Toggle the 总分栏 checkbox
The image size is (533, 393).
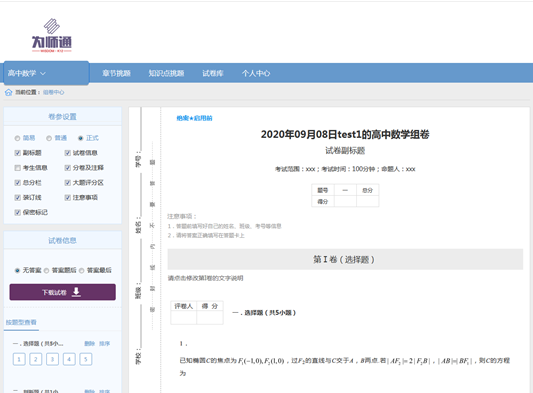(18, 183)
